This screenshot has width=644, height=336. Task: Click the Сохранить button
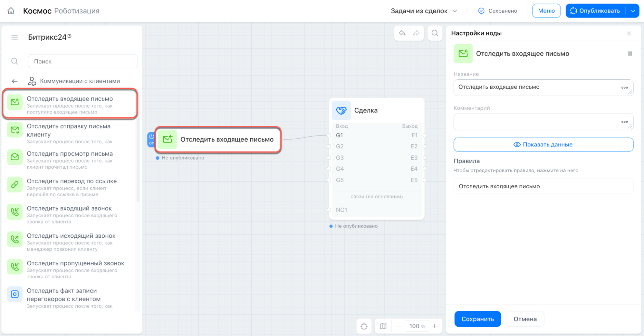click(477, 319)
